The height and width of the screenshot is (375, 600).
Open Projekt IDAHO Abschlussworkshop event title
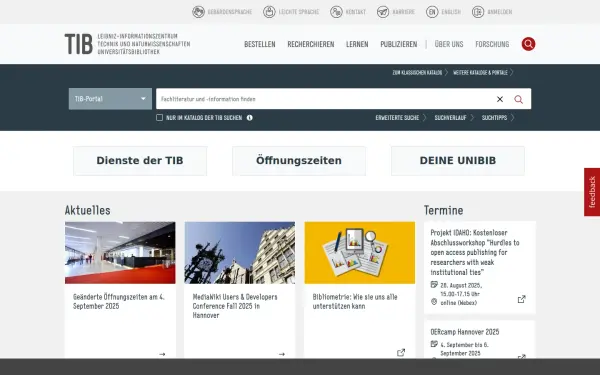pyautogui.click(x=475, y=253)
